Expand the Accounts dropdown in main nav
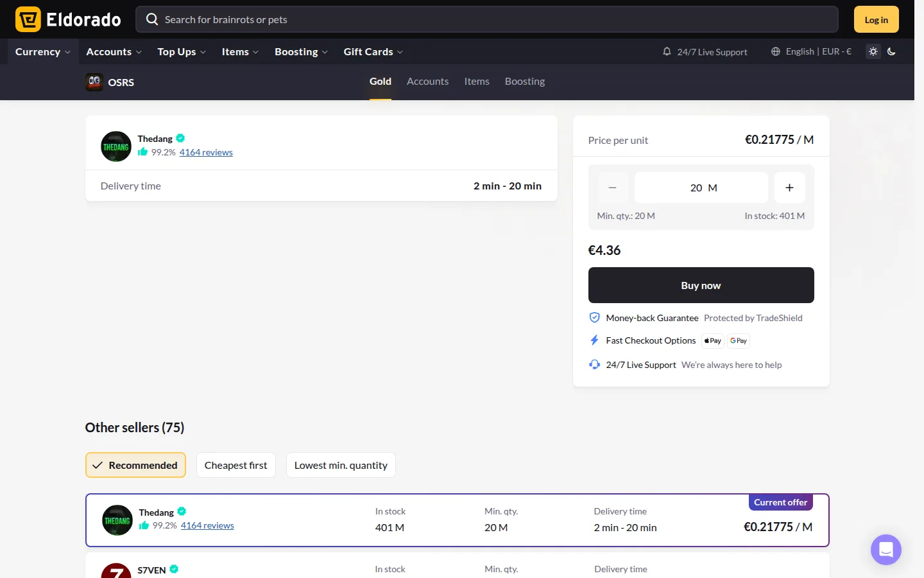The image size is (924, 578). coord(114,51)
